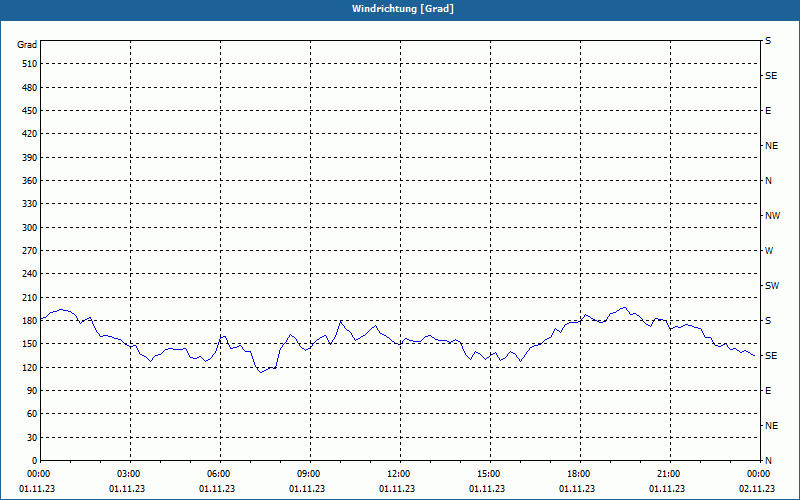Viewport: 800px width, 500px height.
Task: Click the 60 axis value
Action: (x=32, y=414)
